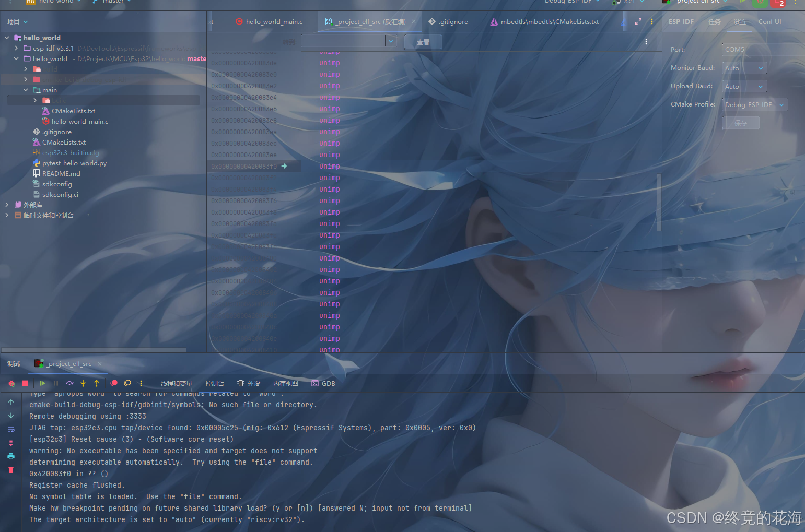
Task: Click the console scroll-up arrow icon
Action: click(x=11, y=403)
